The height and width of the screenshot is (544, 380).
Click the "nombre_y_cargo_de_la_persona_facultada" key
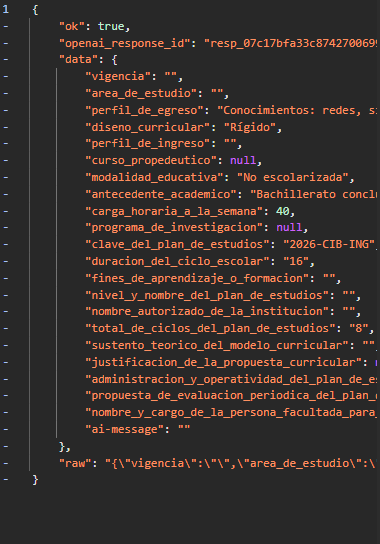coord(231,413)
